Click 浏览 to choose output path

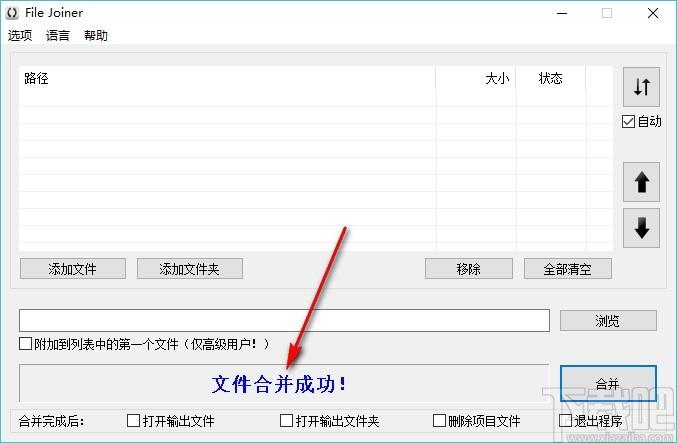(x=608, y=321)
